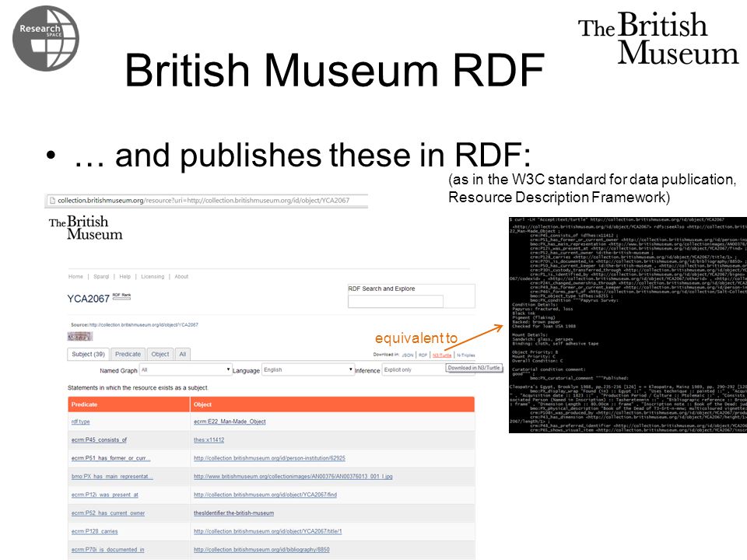Open the ecrm:P70i_is_documented_in predicate link

point(107,550)
